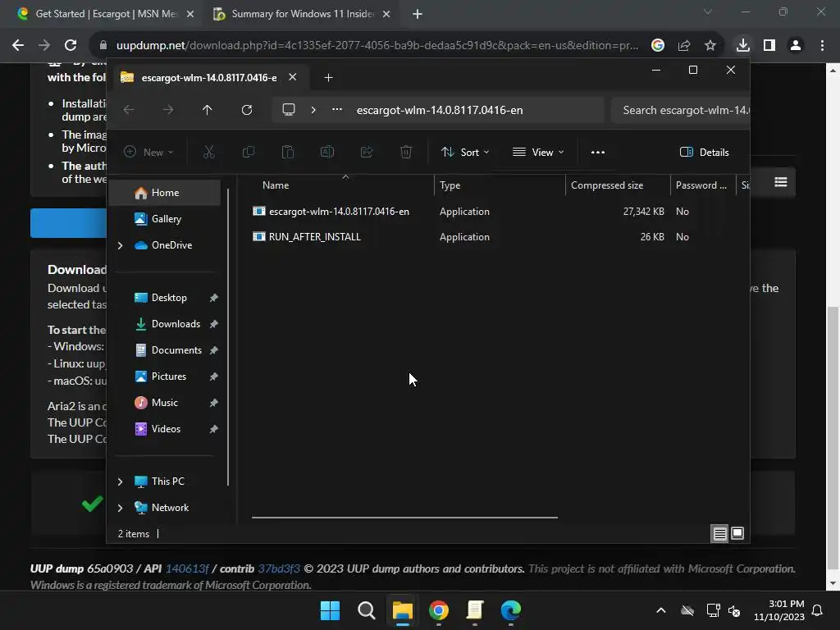
Task: Toggle Chrome side panel
Action: point(769,46)
